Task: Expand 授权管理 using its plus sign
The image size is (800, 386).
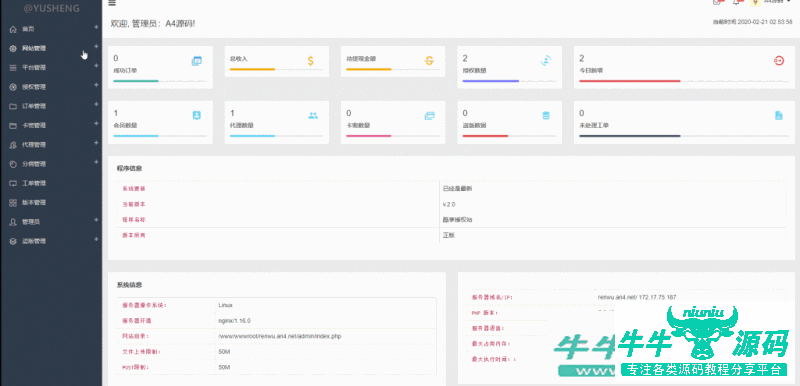Action: (x=96, y=85)
